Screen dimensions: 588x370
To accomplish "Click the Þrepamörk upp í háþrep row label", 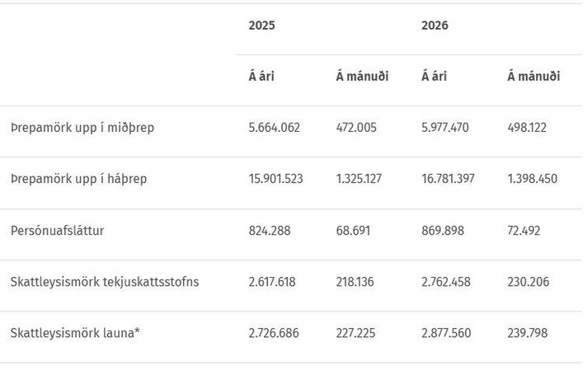I will click(x=79, y=179).
